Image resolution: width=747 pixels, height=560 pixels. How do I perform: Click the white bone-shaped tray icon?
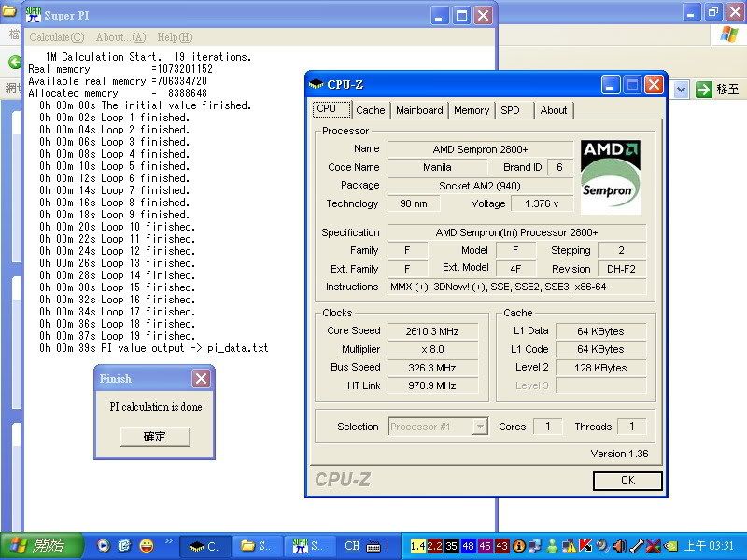click(x=637, y=546)
